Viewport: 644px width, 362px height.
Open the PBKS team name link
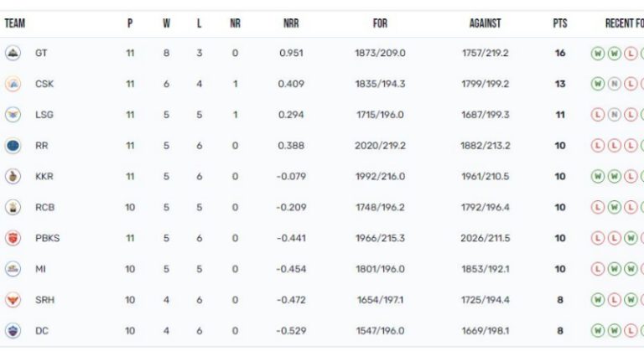(47, 238)
